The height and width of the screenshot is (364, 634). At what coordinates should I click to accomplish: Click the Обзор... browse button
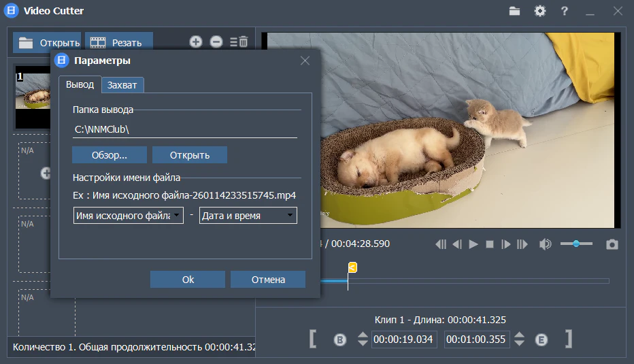click(110, 155)
